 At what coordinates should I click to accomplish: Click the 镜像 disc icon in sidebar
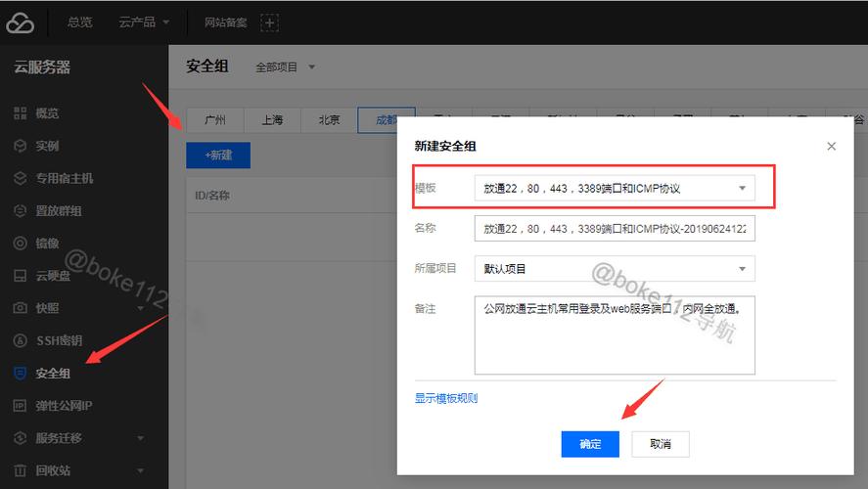click(20, 244)
